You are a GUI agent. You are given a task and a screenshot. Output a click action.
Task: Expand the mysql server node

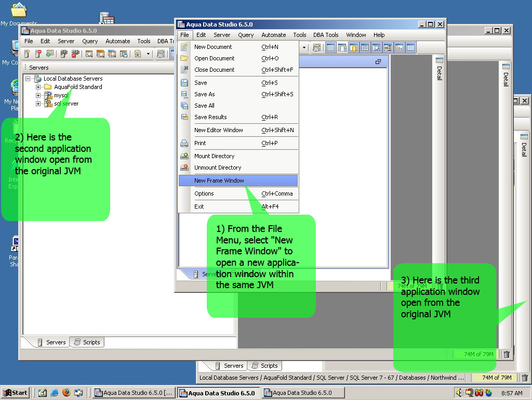click(38, 95)
